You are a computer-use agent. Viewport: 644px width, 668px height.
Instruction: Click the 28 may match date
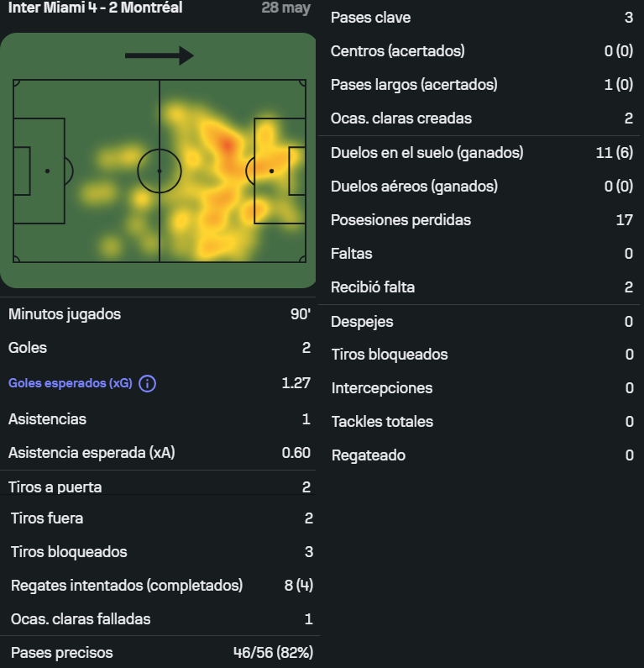[285, 8]
